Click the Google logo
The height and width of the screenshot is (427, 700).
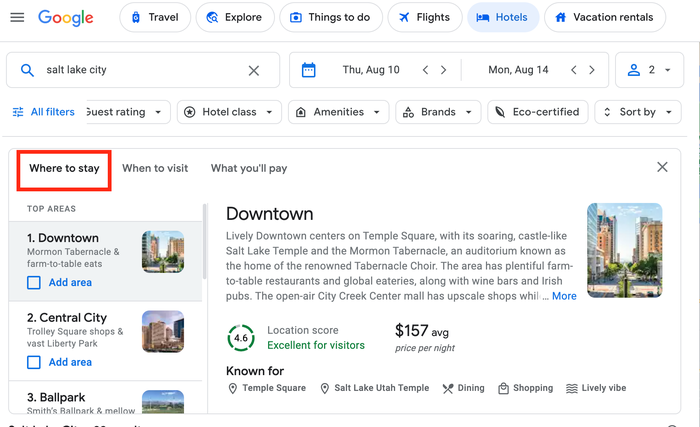[66, 17]
